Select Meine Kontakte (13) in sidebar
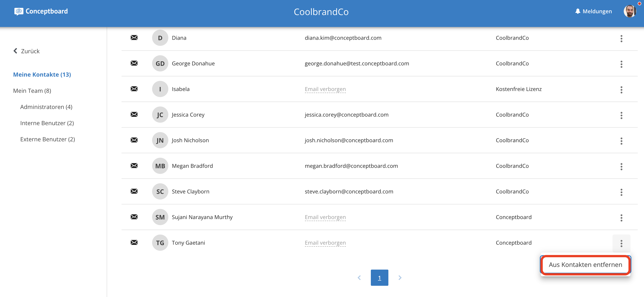 tap(42, 75)
